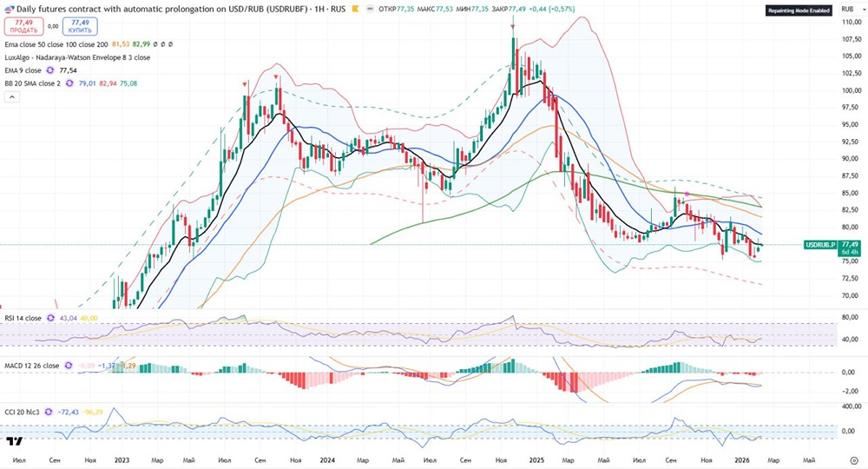Click the chart symbol title USDRUBF
The width and height of the screenshot is (868, 469).
click(x=161, y=9)
